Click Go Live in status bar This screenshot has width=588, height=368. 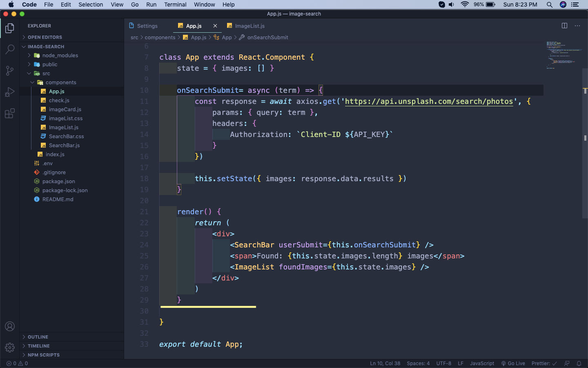[513, 364]
